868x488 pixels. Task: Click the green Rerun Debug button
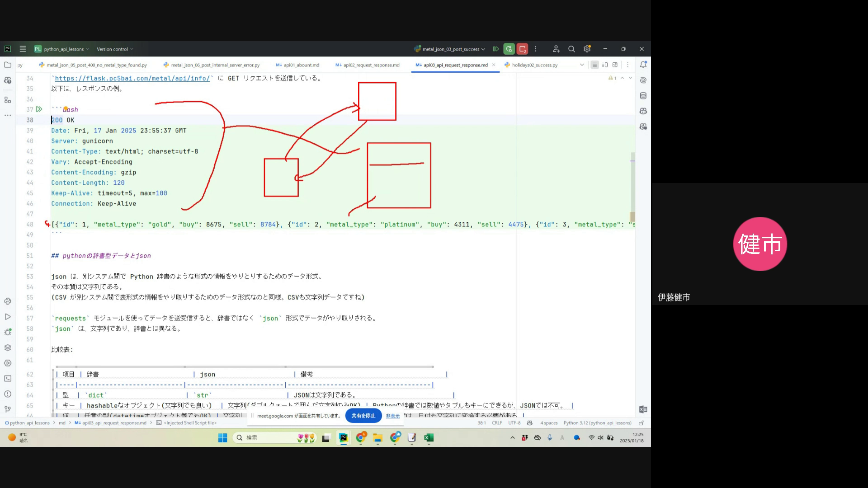[509, 49]
